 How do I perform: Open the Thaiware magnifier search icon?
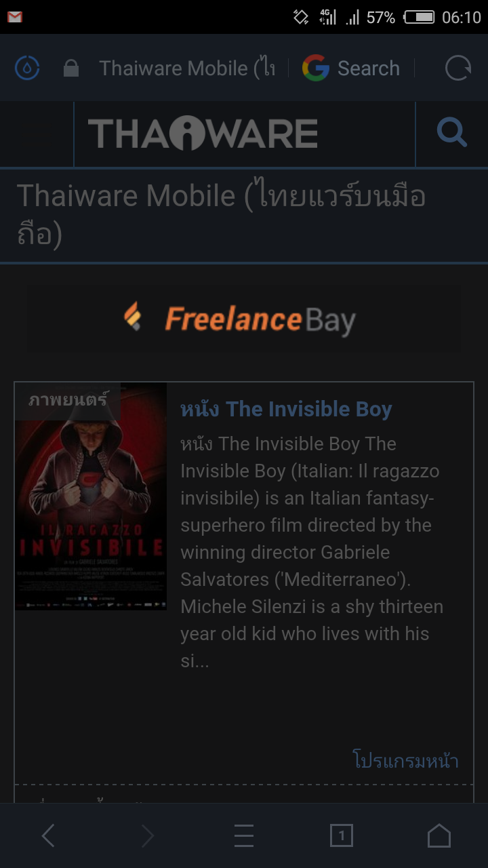click(451, 133)
